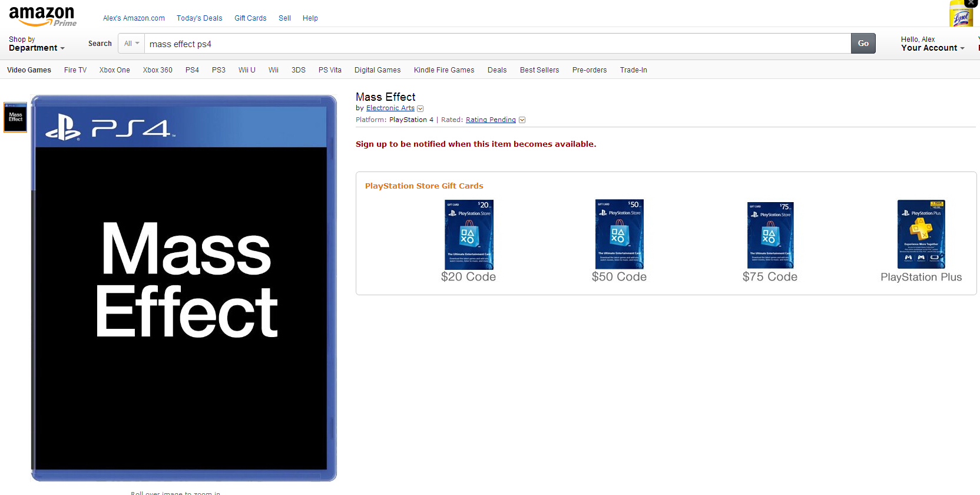Expand the Rating Pending dropdown arrow
The image size is (980, 495).
coord(522,120)
